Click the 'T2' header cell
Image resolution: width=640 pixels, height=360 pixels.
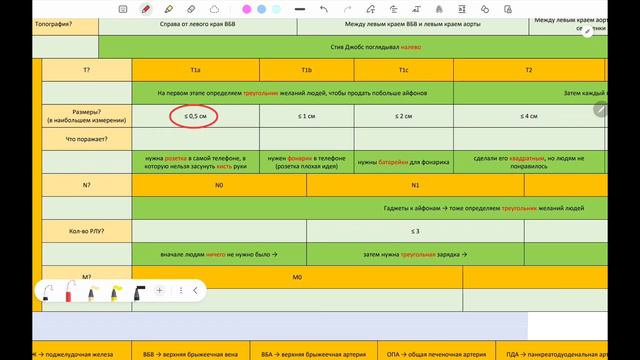point(529,70)
